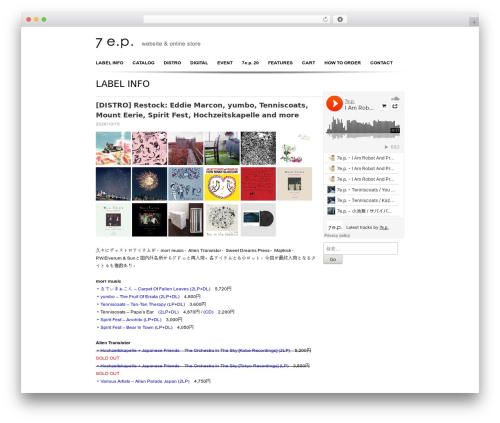Open the white box set photo
Screen dimensions: 500x423
186,220
